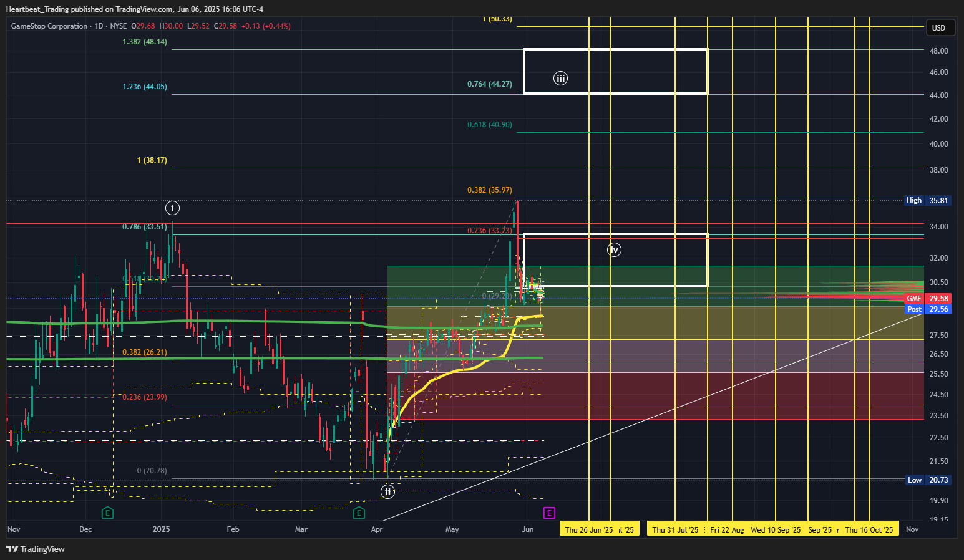Select the Wed 10 Sep '25 date marker

point(776,529)
